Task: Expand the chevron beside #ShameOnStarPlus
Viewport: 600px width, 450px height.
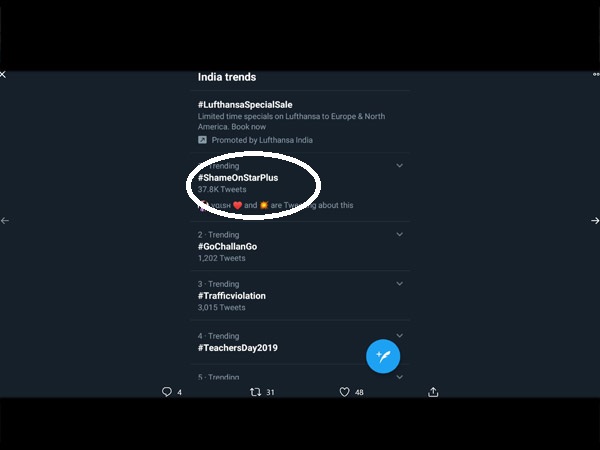Action: point(399,166)
